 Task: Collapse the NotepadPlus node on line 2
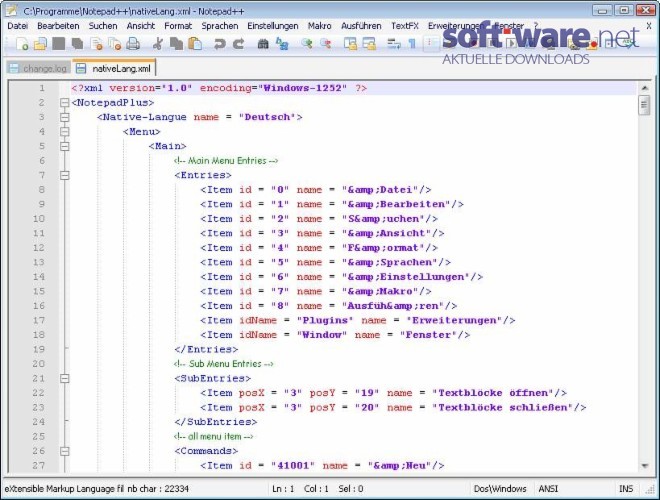pos(64,103)
